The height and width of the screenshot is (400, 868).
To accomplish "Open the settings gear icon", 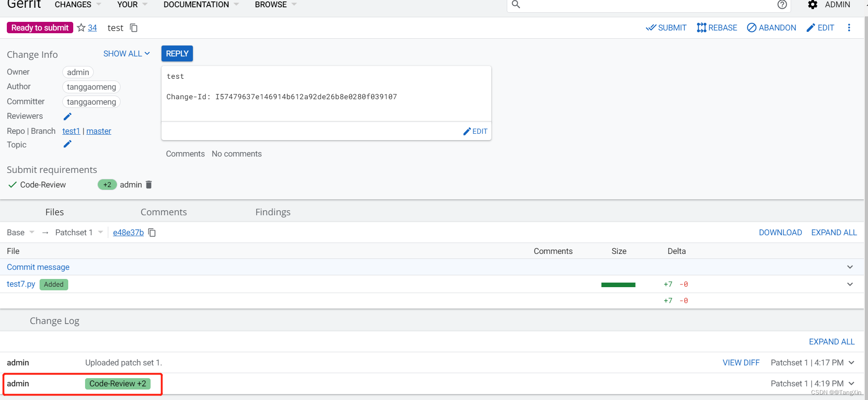I will 812,5.
